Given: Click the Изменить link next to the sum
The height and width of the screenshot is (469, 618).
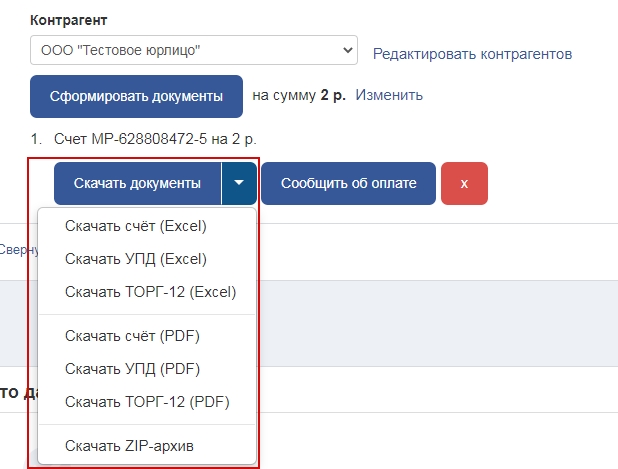Looking at the screenshot, I should coord(389,95).
